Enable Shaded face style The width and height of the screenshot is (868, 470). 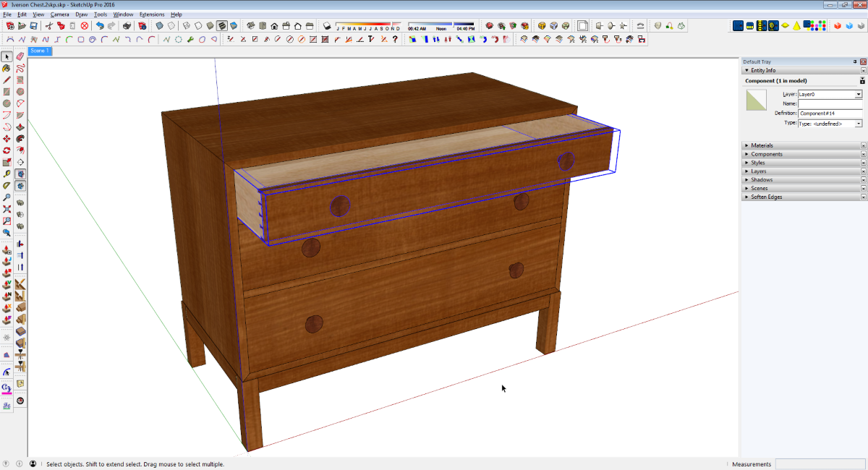210,26
